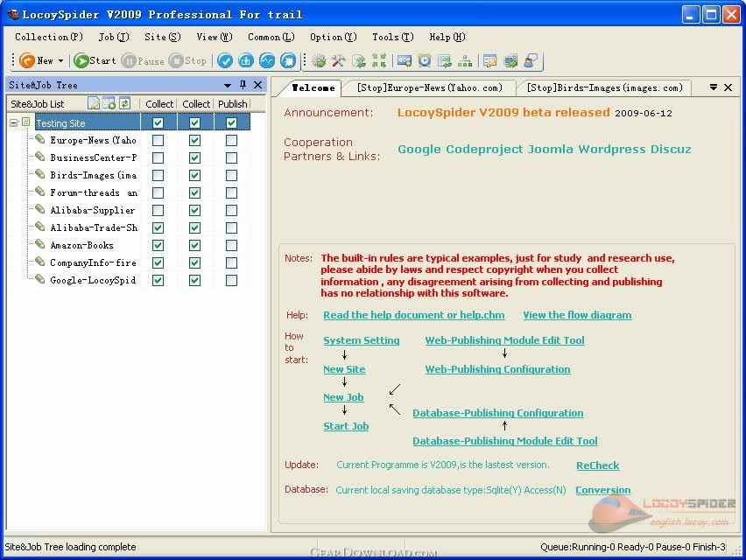Click the table with green arrow icon

pyautogui.click(x=445, y=61)
